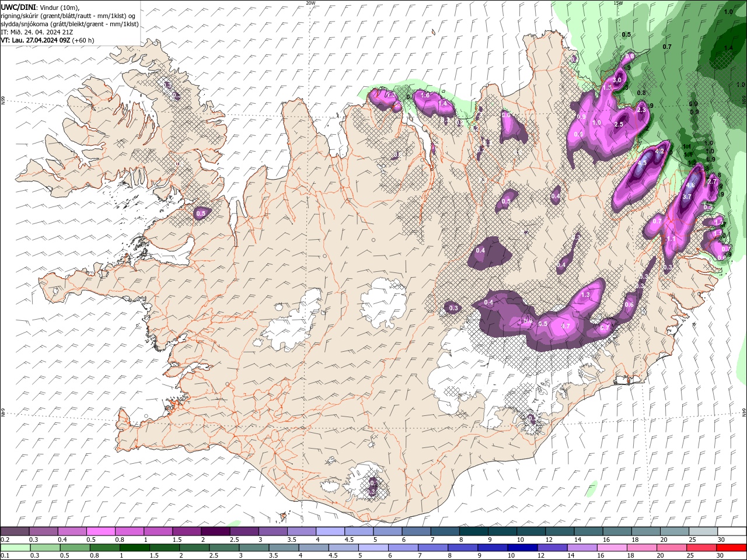This screenshot has height=560, width=747.
Task: Click the 'slydda/snjókoma' legend description line
Action: click(69, 24)
